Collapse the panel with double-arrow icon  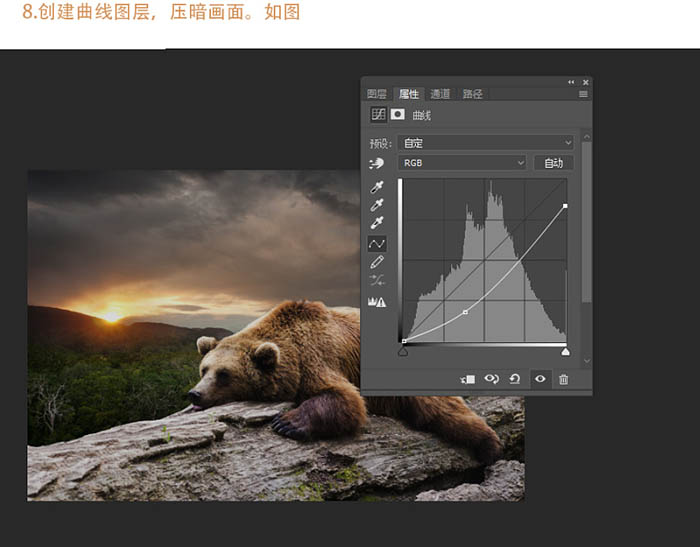tap(571, 82)
